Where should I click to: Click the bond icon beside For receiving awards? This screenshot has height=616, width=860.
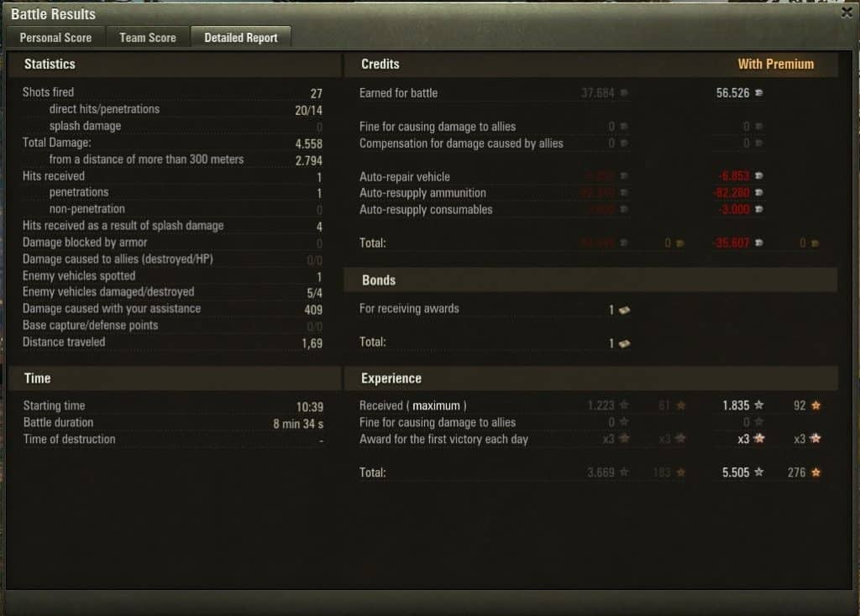624,311
